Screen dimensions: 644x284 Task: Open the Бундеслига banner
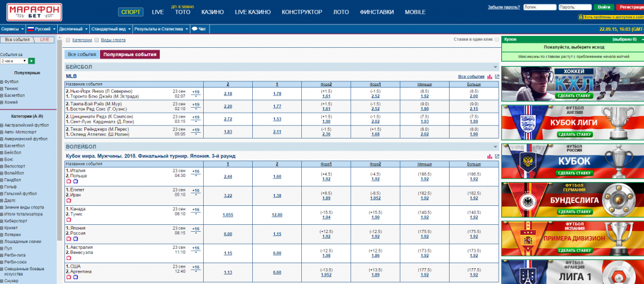572,200
